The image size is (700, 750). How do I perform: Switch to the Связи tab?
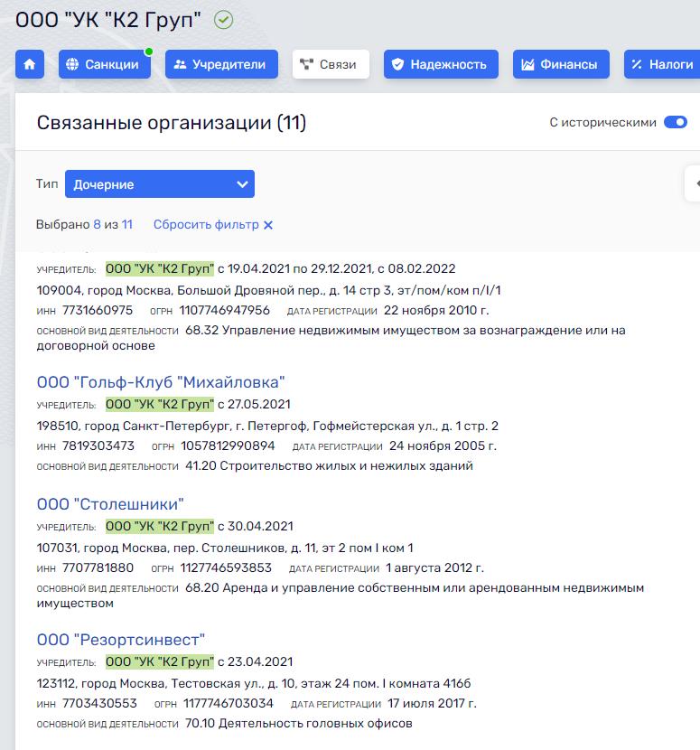point(331,64)
